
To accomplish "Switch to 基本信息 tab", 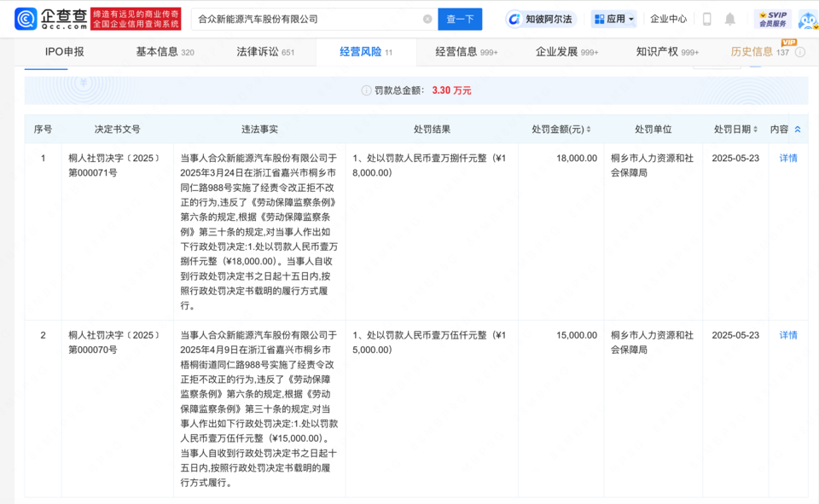I will coord(165,52).
